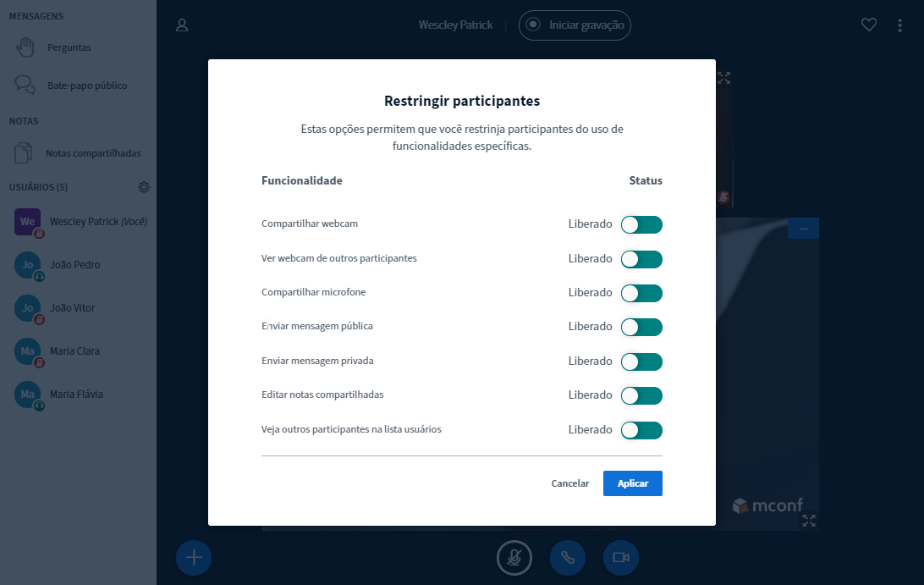Select user Maria Clara
Viewport: 924px width, 585px height.
(74, 350)
